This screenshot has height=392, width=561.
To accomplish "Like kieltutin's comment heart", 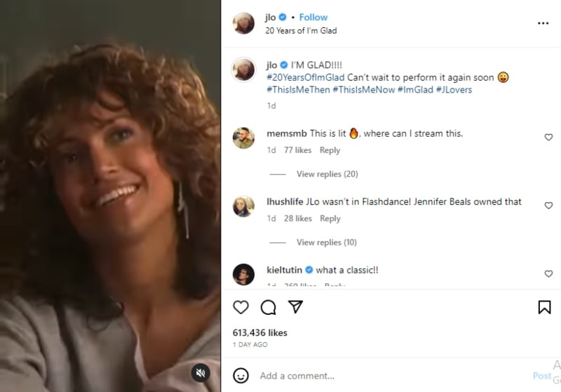I will 548,273.
